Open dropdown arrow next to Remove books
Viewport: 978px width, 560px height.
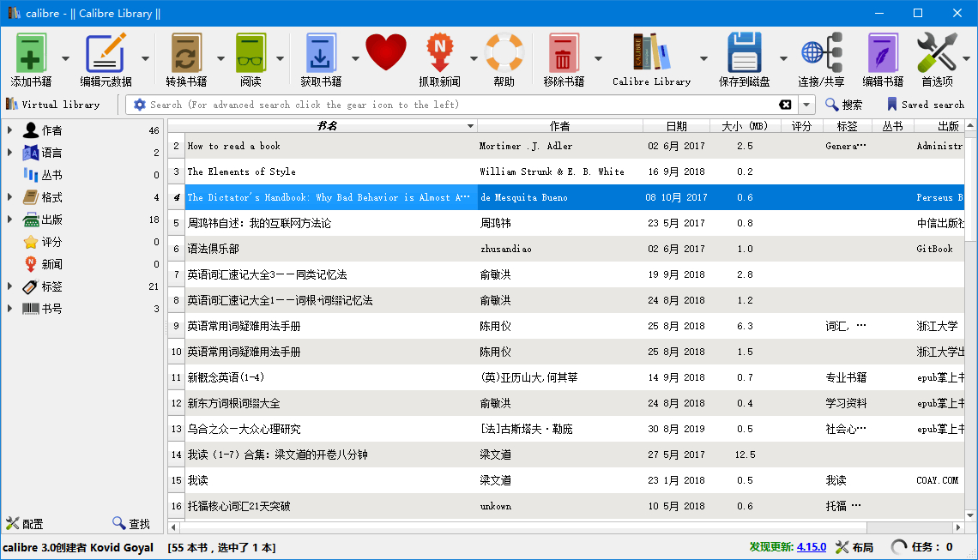(598, 58)
